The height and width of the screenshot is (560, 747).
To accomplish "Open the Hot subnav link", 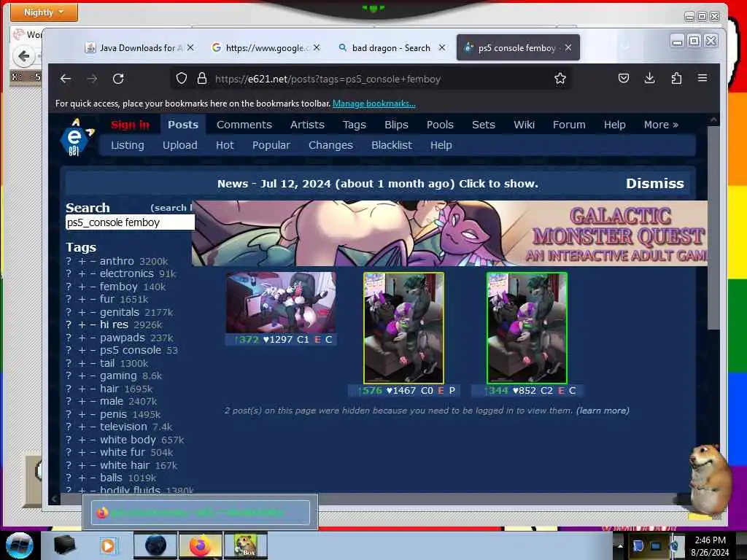I will pyautogui.click(x=225, y=145).
